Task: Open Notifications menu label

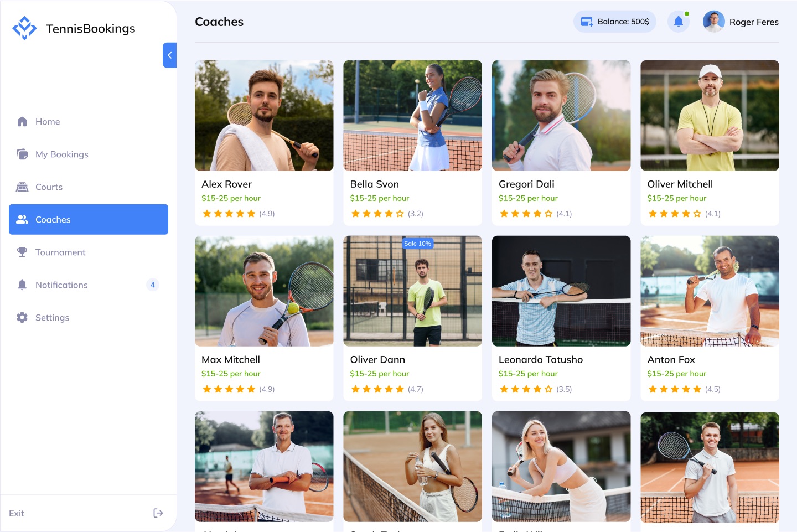Action: click(x=61, y=285)
